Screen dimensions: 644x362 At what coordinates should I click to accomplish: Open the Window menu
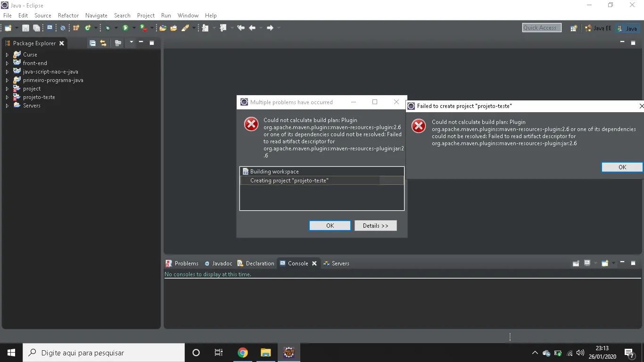click(188, 16)
